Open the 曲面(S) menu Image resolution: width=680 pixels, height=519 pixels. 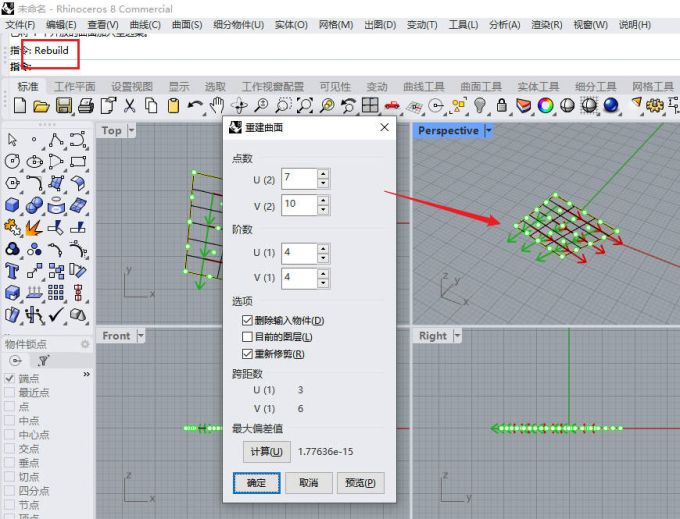(x=186, y=24)
